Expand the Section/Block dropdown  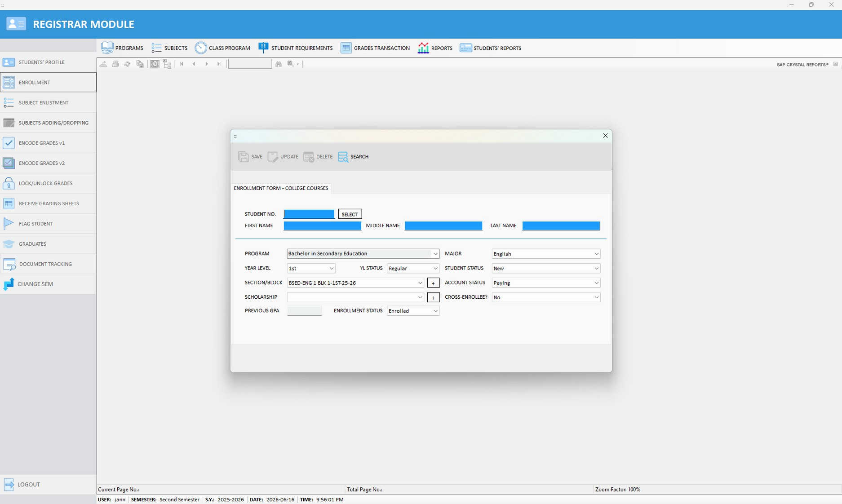420,283
